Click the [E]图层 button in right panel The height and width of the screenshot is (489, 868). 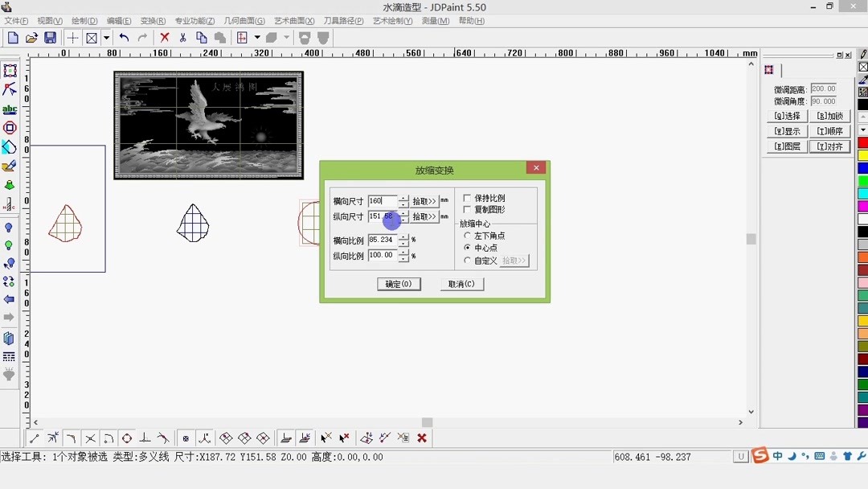pyautogui.click(x=785, y=146)
